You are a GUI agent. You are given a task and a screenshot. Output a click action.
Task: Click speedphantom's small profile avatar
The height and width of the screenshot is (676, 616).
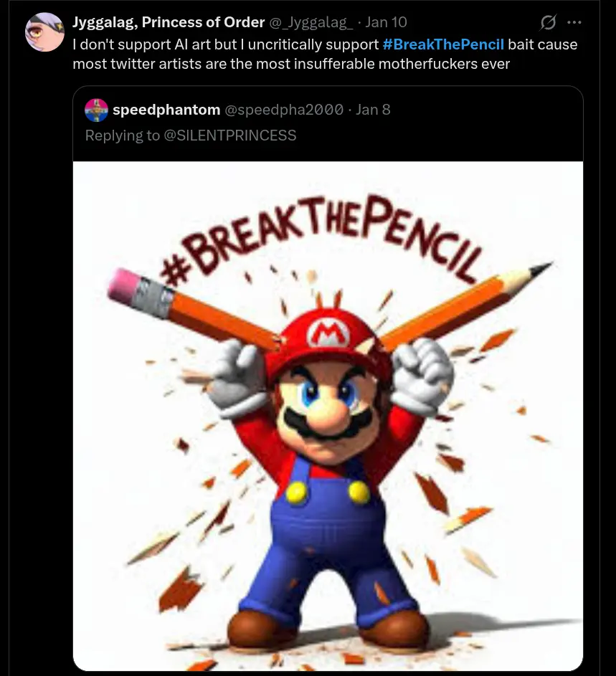tap(96, 110)
